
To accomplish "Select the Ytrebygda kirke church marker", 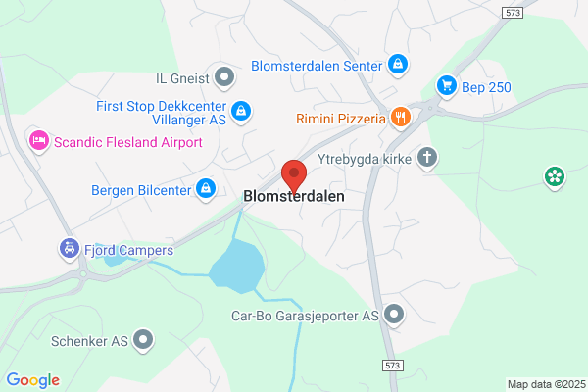I will pos(427,158).
